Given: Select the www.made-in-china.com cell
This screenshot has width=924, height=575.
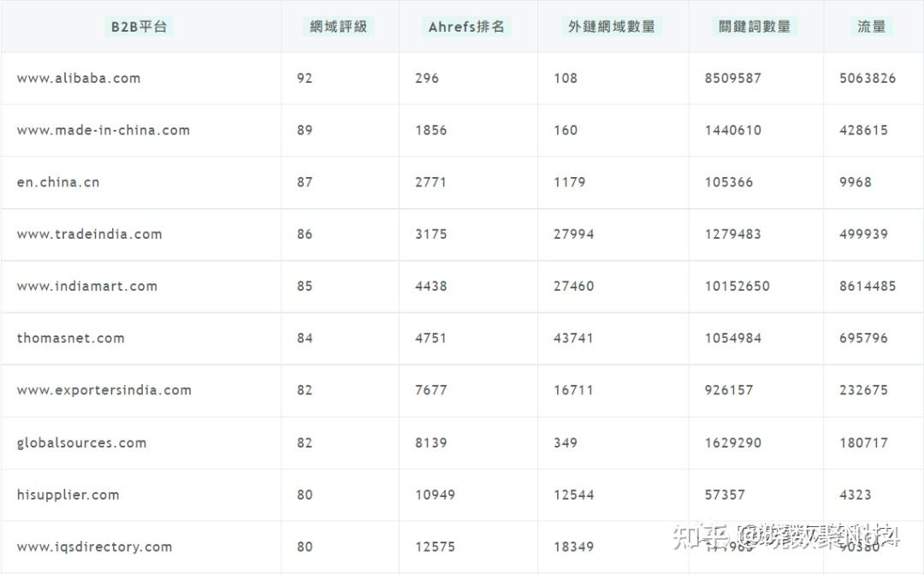Looking at the screenshot, I should click(x=104, y=130).
